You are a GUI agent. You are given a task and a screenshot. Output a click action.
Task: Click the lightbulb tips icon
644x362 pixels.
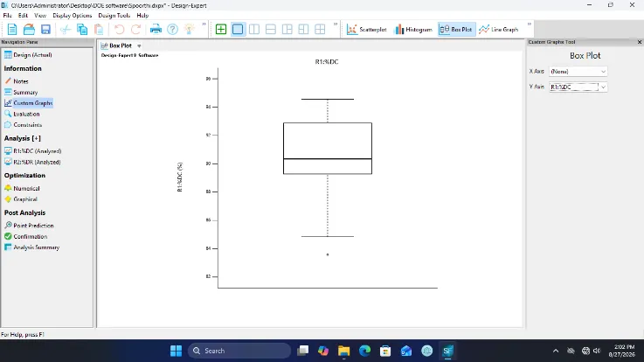click(189, 29)
